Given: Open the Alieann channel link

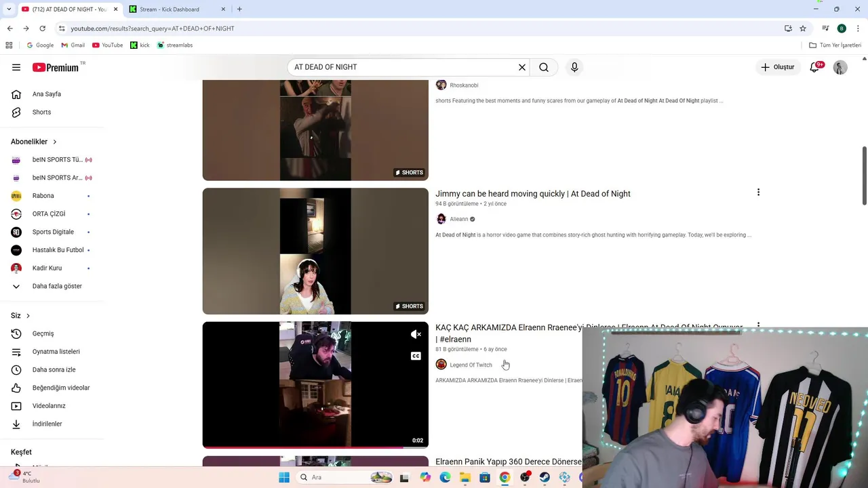Looking at the screenshot, I should [x=459, y=219].
